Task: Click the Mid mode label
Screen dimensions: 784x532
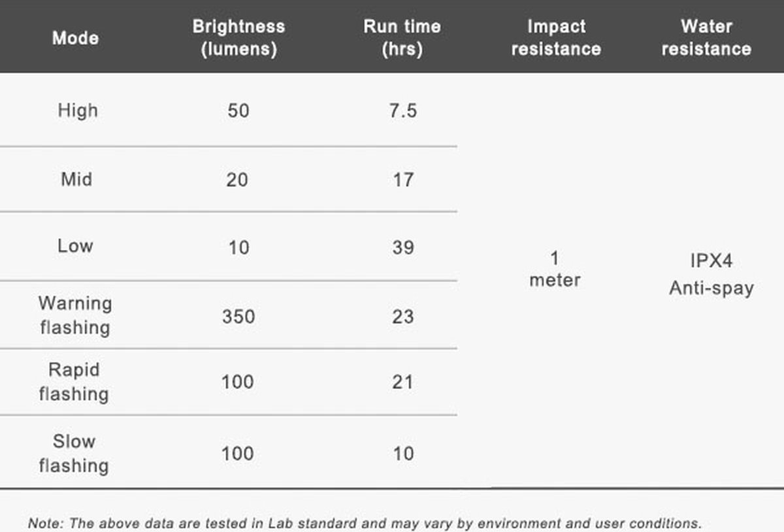Action: (76, 179)
